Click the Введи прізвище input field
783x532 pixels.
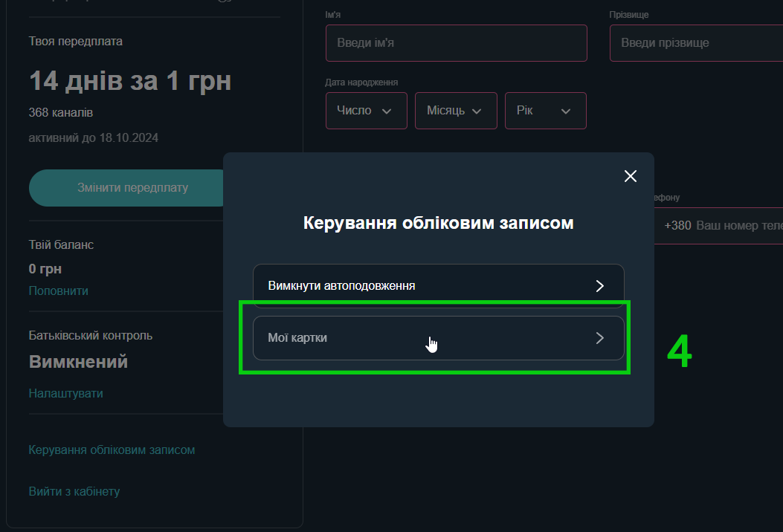[x=695, y=43]
